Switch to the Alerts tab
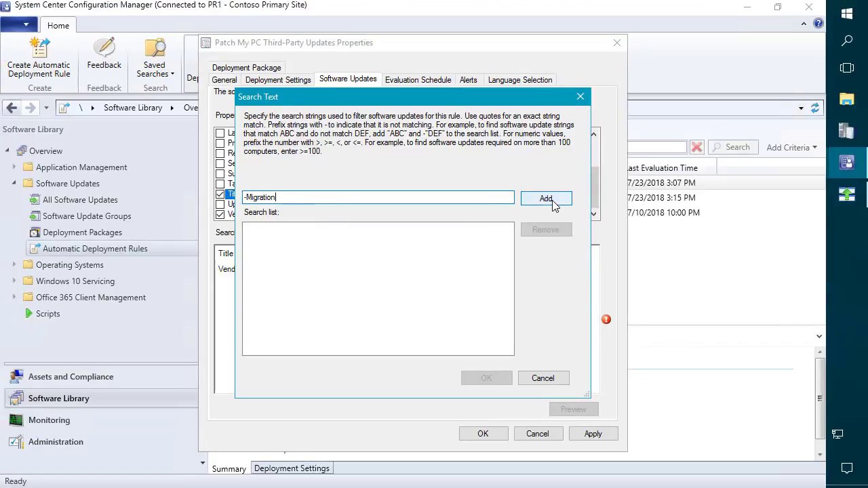Image resolution: width=868 pixels, height=488 pixels. click(x=469, y=80)
